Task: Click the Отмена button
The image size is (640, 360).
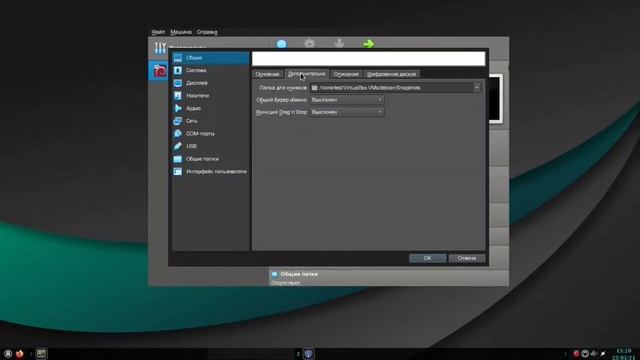Action: tap(467, 258)
